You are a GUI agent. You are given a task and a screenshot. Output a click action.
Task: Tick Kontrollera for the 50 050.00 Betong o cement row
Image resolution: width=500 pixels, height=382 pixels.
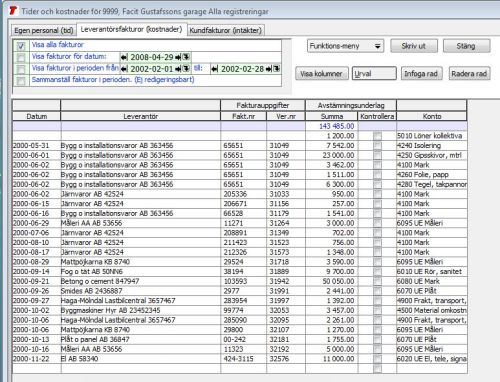click(377, 281)
